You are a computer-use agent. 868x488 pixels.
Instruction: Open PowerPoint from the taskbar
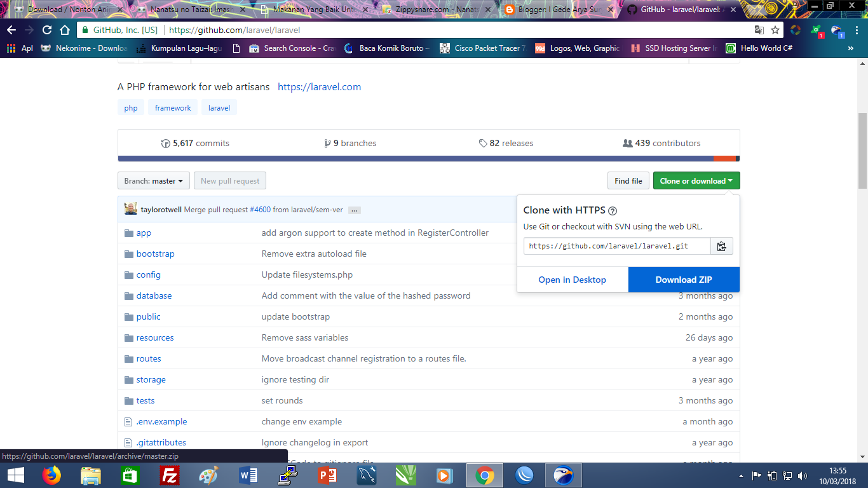(x=327, y=475)
